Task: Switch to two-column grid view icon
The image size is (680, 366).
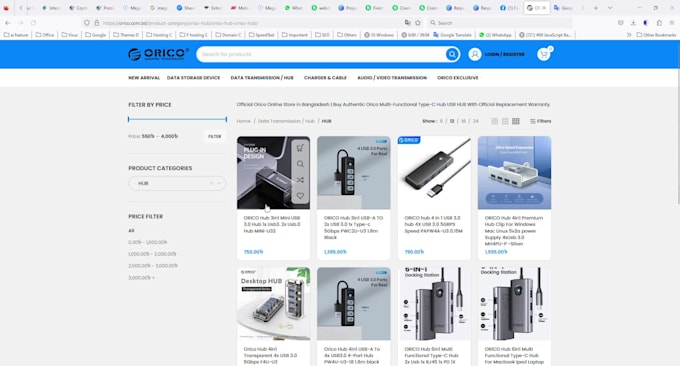Action: tap(494, 121)
